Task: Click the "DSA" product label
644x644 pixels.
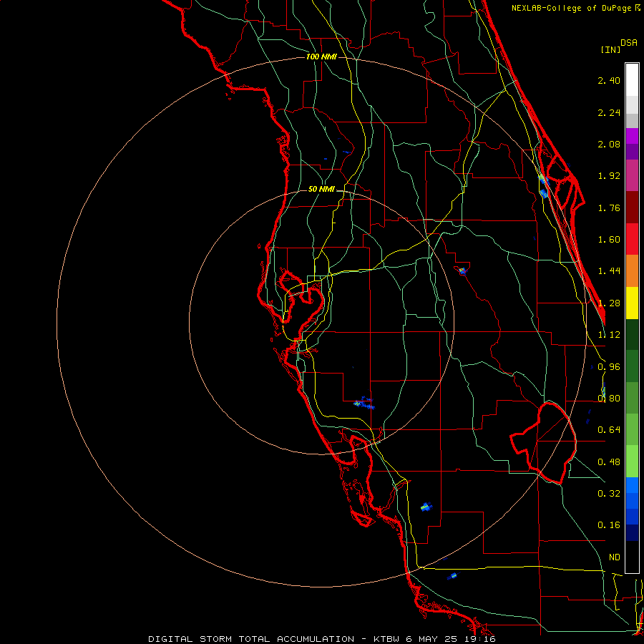Action: click(x=629, y=42)
